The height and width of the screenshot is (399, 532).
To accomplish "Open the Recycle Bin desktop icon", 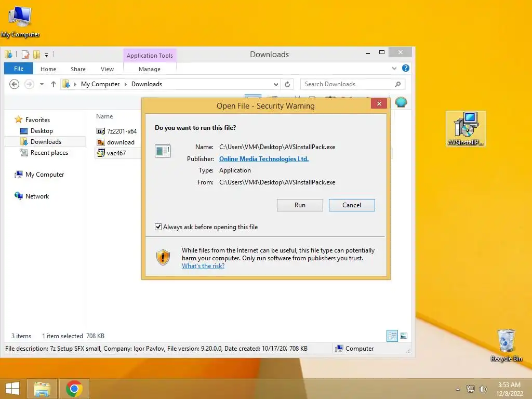I will (506, 345).
